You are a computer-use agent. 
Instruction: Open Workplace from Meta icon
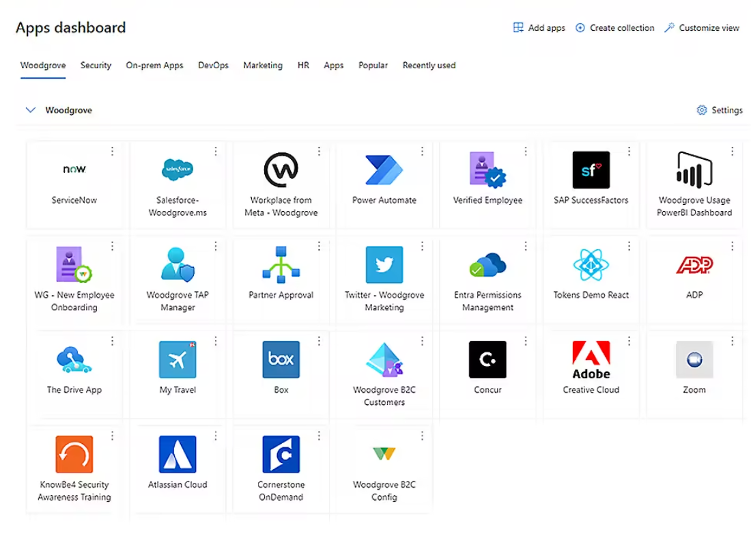(281, 169)
